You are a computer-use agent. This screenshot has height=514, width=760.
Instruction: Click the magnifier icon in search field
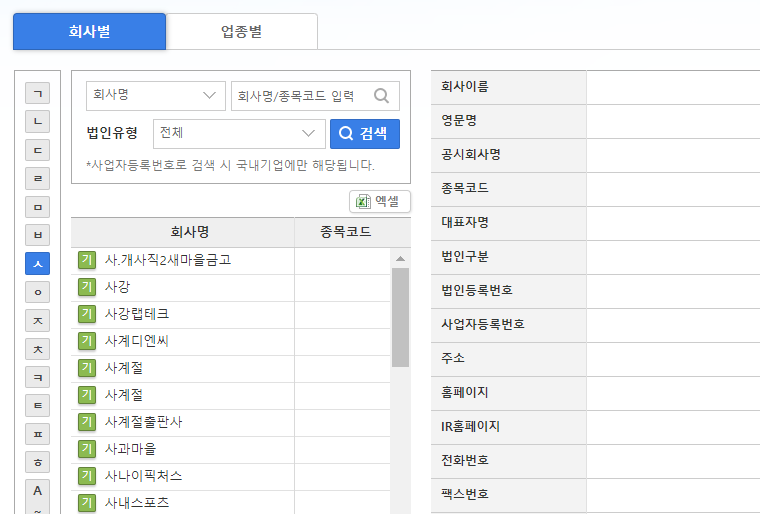(x=382, y=96)
